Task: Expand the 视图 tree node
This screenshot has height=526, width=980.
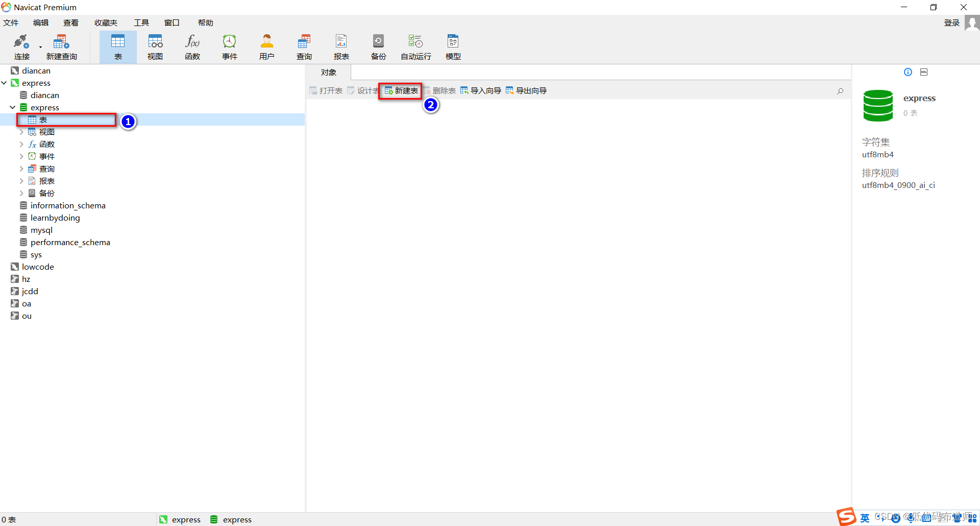Action: point(21,132)
